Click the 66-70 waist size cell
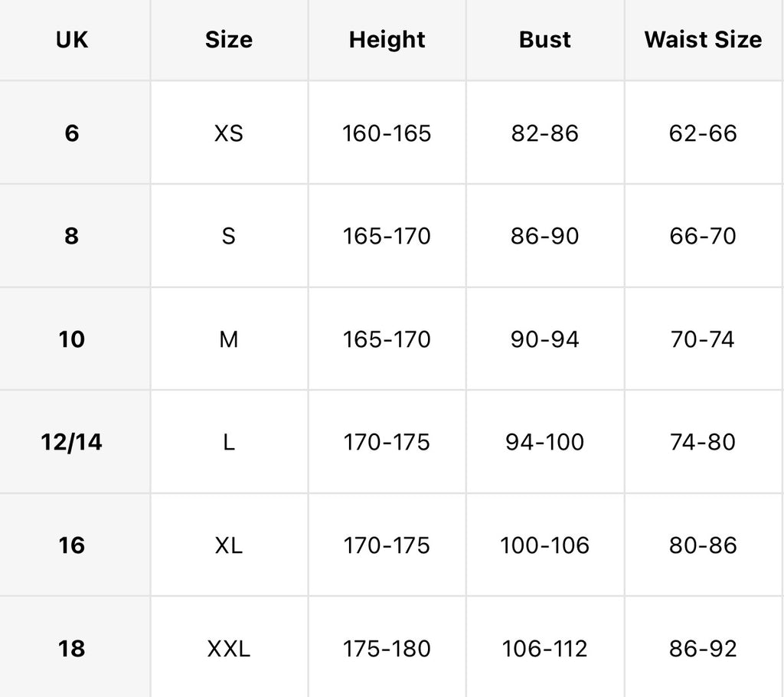Viewport: 784px width, 697px height. click(703, 236)
